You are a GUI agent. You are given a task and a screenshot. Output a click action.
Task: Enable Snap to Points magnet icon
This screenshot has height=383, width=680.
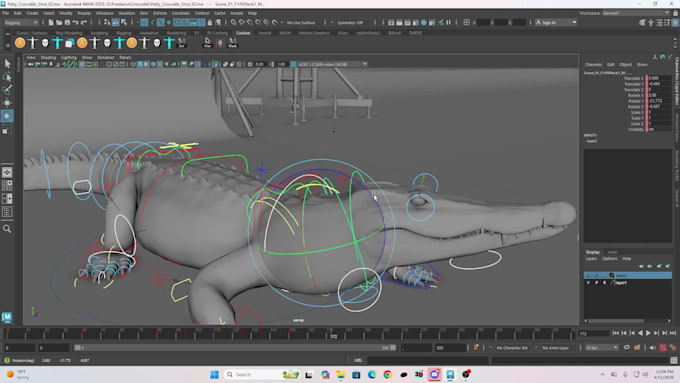(250, 23)
